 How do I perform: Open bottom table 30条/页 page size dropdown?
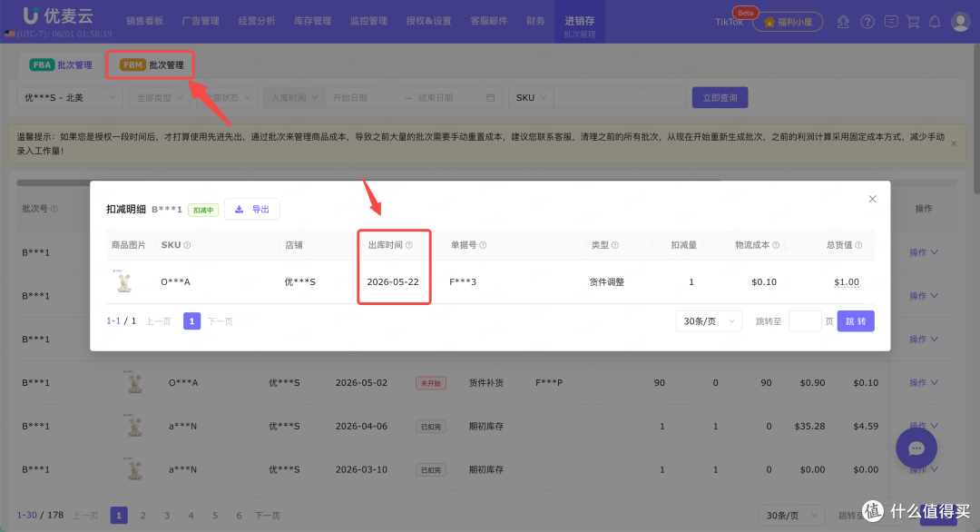pos(792,515)
